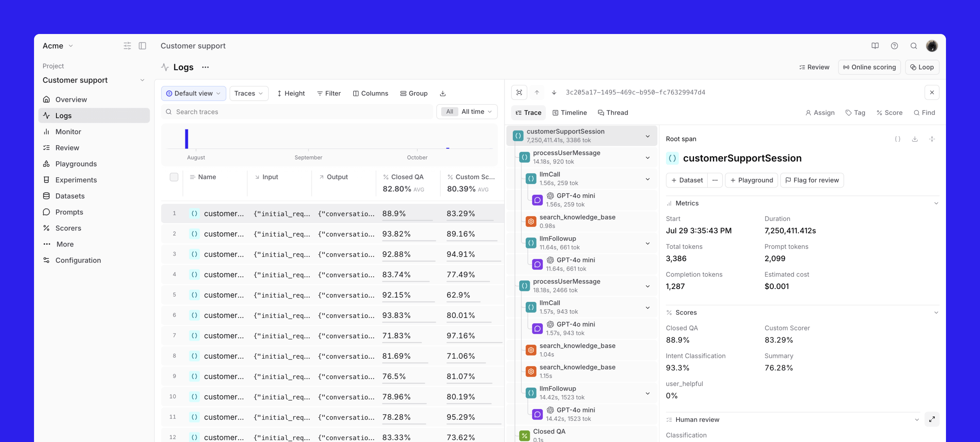Open the Traces dropdown
The height and width of the screenshot is (442, 980).
248,93
